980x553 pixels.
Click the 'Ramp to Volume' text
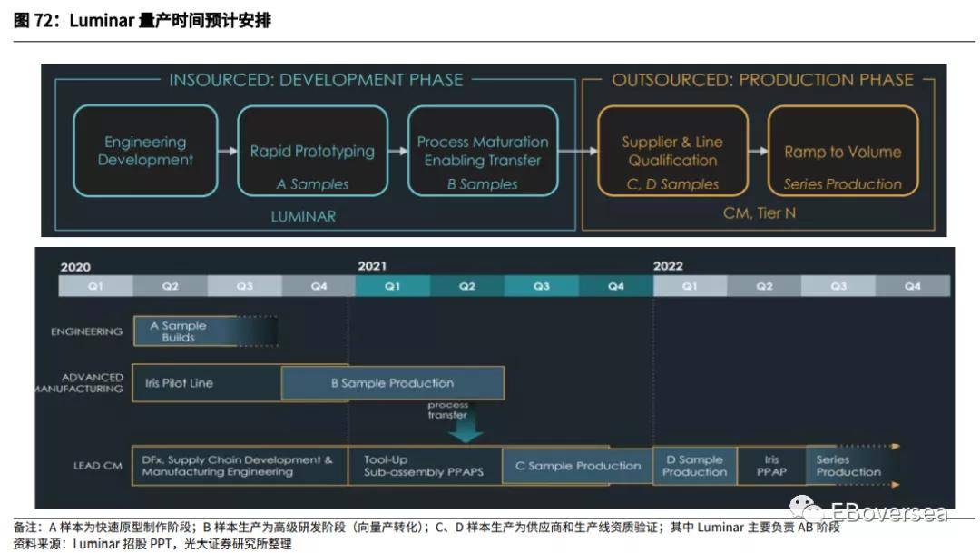point(843,152)
